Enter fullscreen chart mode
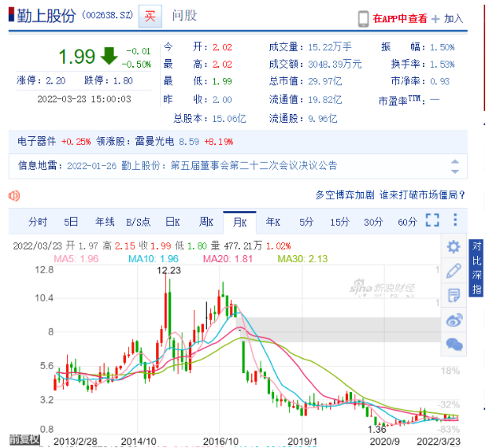 [433, 221]
